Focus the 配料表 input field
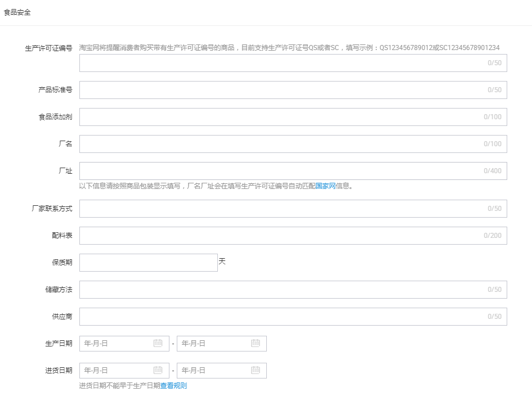This screenshot has height=401, width=532. [x=293, y=236]
